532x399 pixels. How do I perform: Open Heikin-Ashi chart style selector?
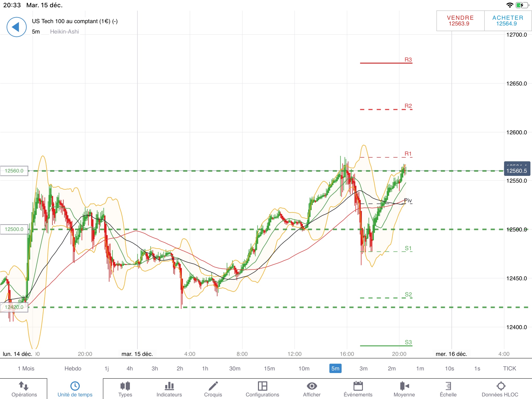[64, 32]
